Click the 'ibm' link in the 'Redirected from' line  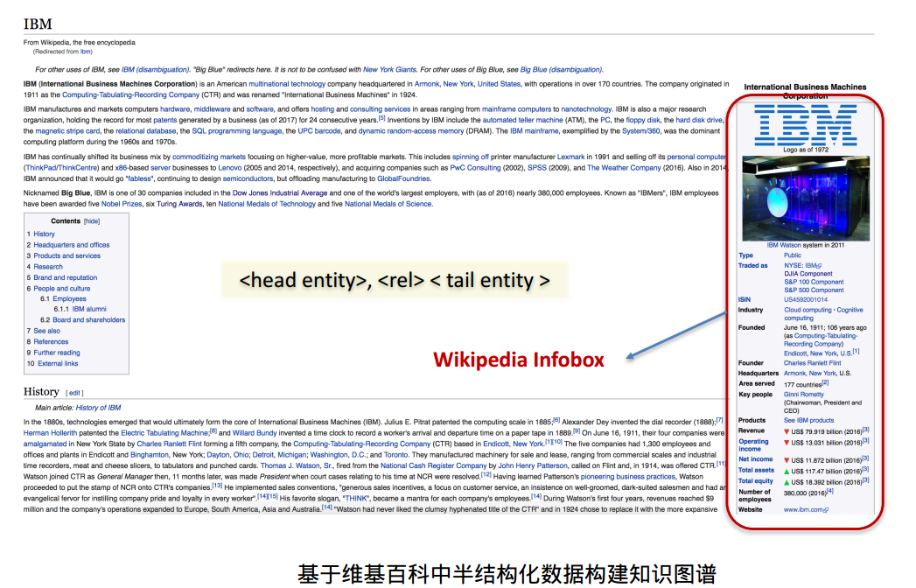click(86, 52)
